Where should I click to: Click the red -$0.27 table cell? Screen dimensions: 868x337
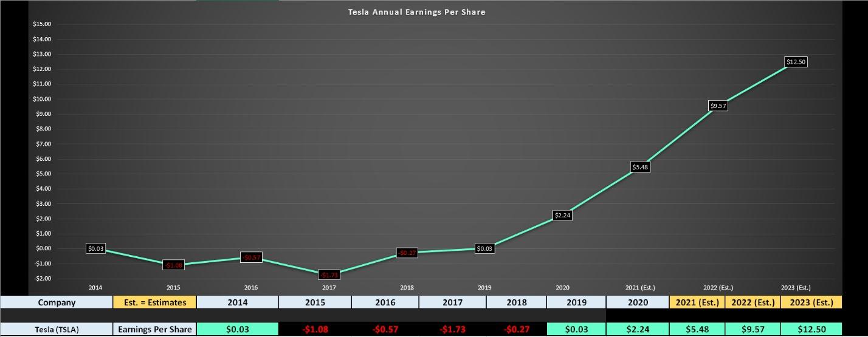pos(517,329)
